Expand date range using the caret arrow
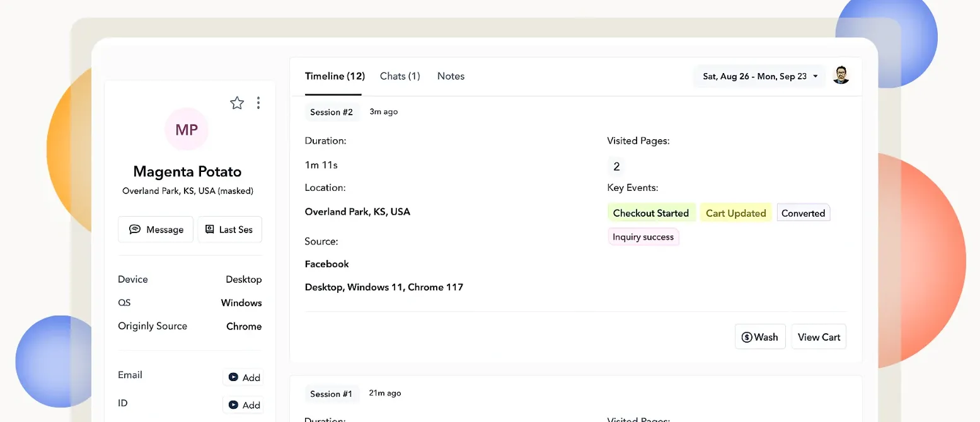 (816, 76)
